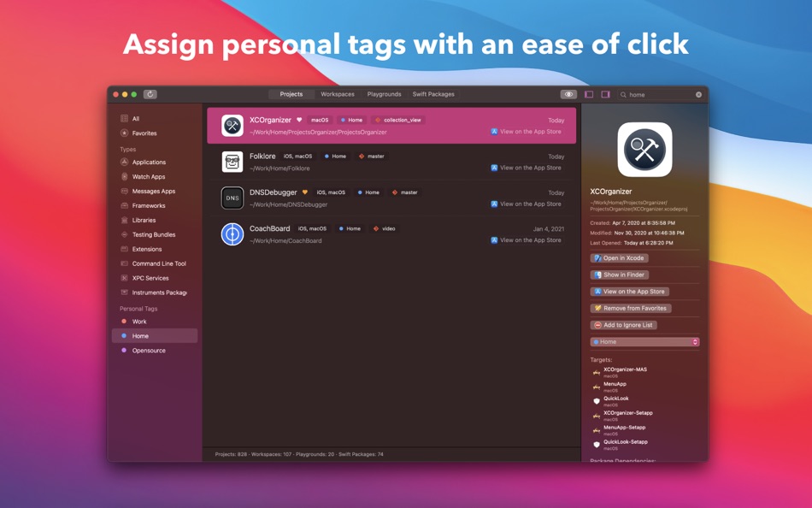Open View on the App Store for Folklore
Image resolution: width=812 pixels, height=508 pixels.
point(527,168)
